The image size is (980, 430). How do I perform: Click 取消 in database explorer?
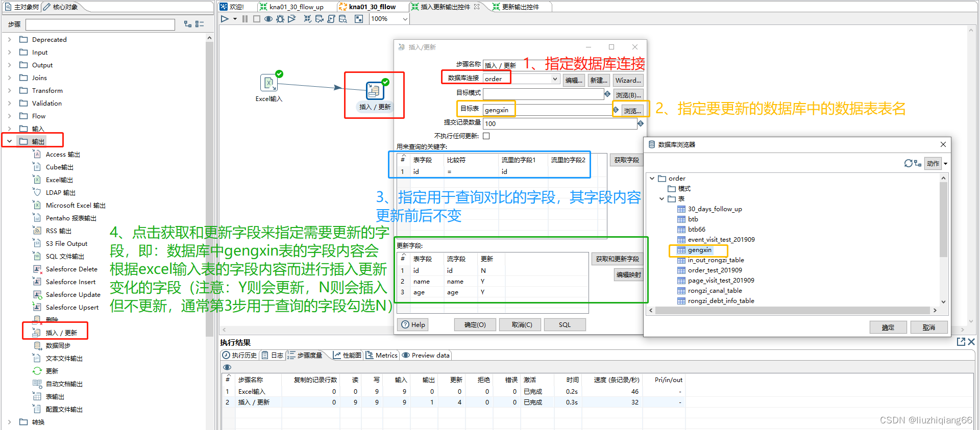point(929,327)
